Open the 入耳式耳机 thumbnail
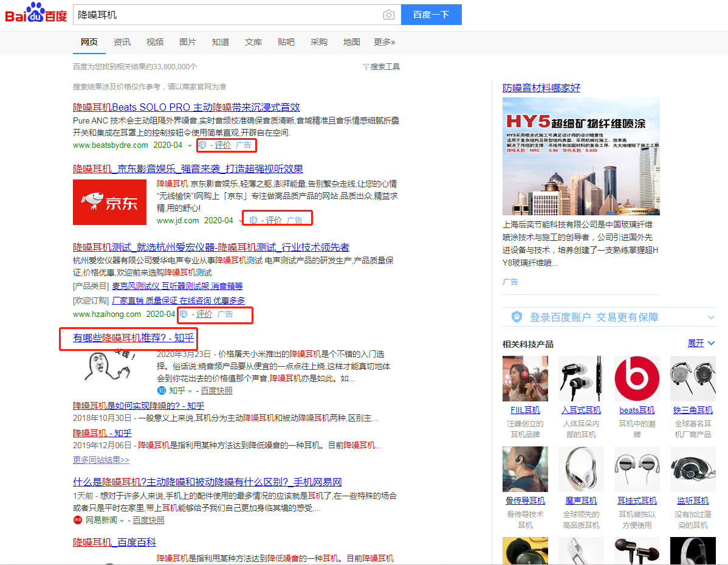This screenshot has height=565, width=728. click(x=581, y=378)
